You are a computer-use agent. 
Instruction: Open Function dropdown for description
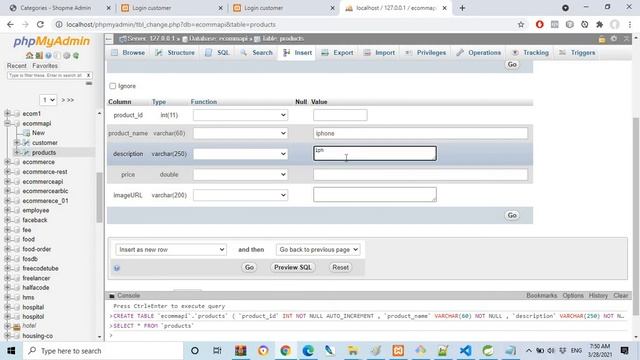pos(240,154)
